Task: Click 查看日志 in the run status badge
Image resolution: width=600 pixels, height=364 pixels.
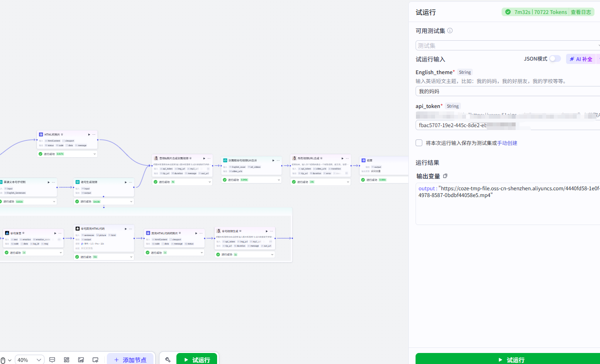Action: click(x=581, y=12)
